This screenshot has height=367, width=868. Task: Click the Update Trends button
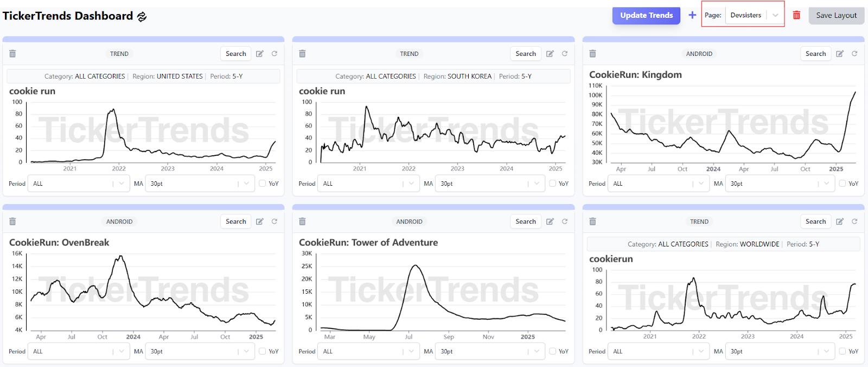646,15
